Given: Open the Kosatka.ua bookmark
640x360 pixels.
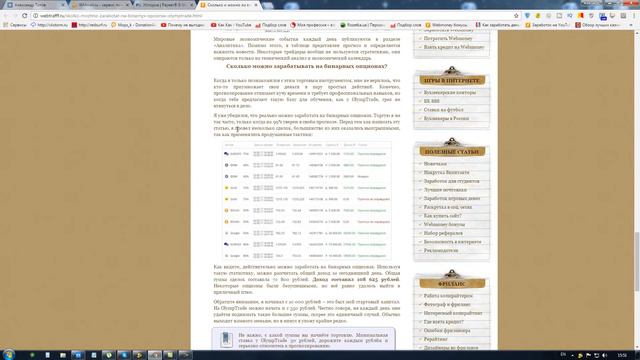Looking at the screenshot, I should (x=362, y=25).
